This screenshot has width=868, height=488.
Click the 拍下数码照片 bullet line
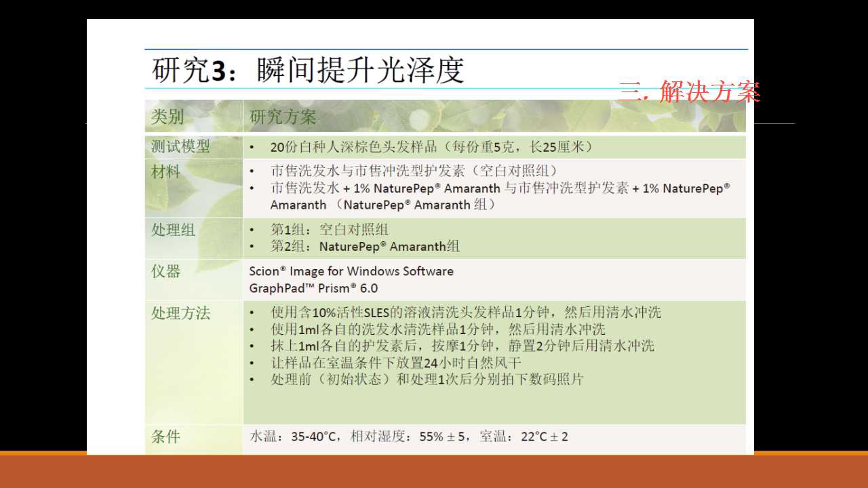pyautogui.click(x=427, y=380)
